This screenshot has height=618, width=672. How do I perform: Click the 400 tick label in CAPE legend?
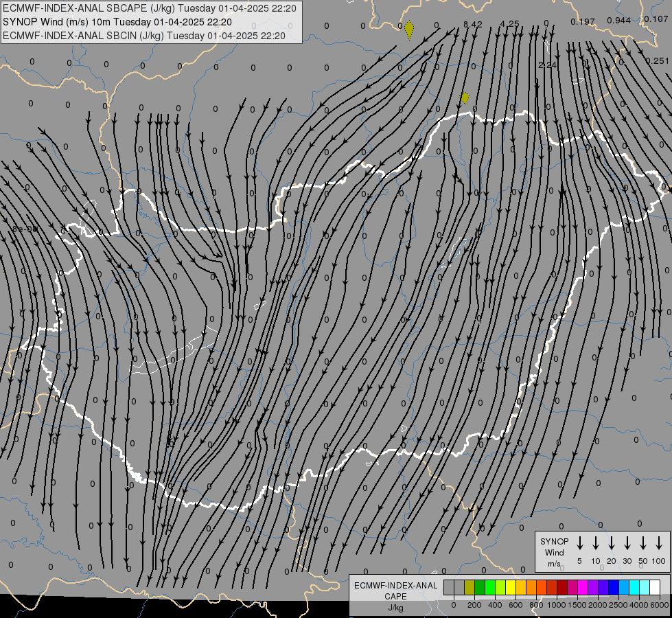point(495,605)
